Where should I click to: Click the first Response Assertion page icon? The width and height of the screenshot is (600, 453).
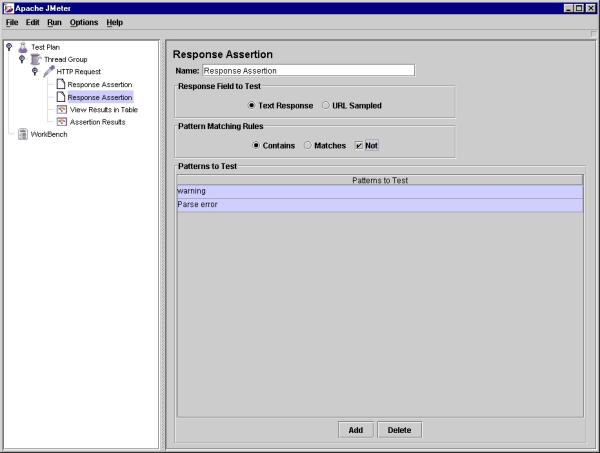coord(60,84)
